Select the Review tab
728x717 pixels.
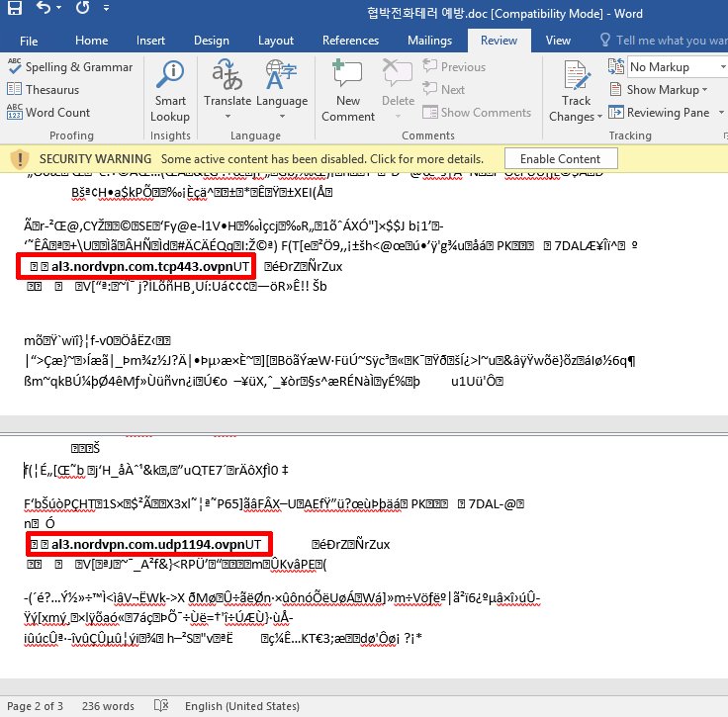[x=500, y=41]
